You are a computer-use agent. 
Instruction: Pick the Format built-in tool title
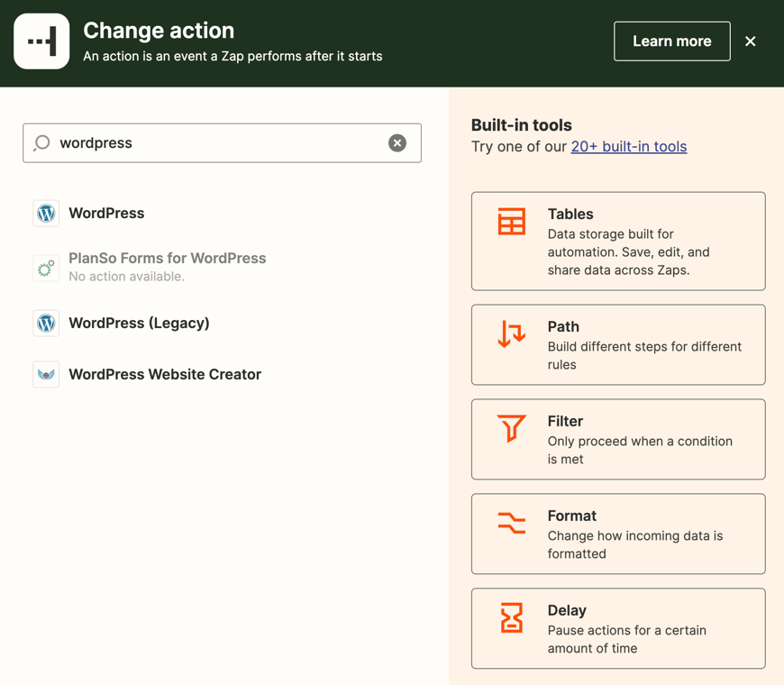point(572,516)
